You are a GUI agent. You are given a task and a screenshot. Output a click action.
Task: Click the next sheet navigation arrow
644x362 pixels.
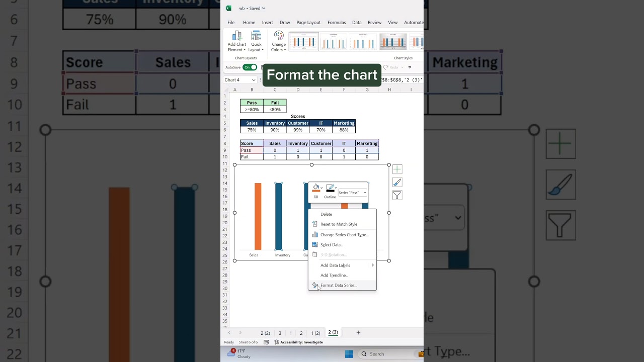[240, 333]
